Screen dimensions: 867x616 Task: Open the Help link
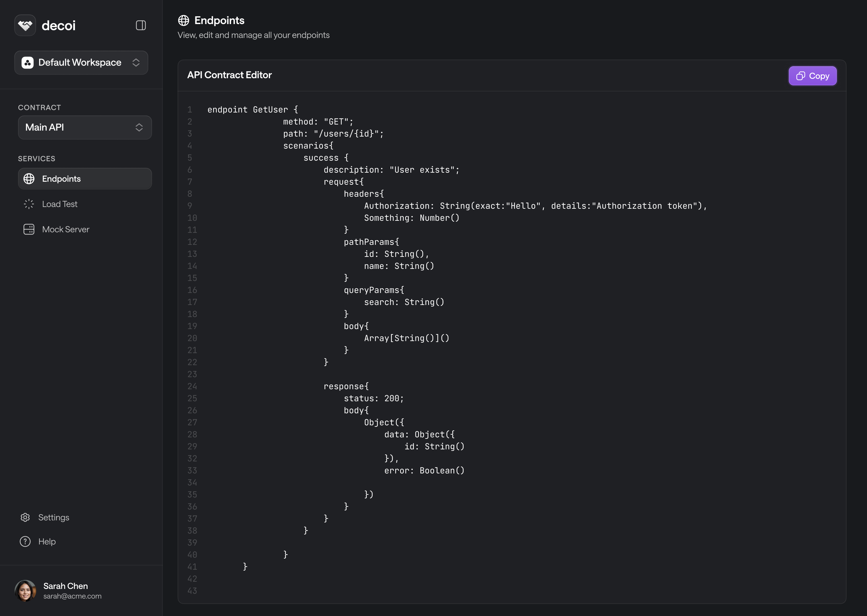coord(47,542)
